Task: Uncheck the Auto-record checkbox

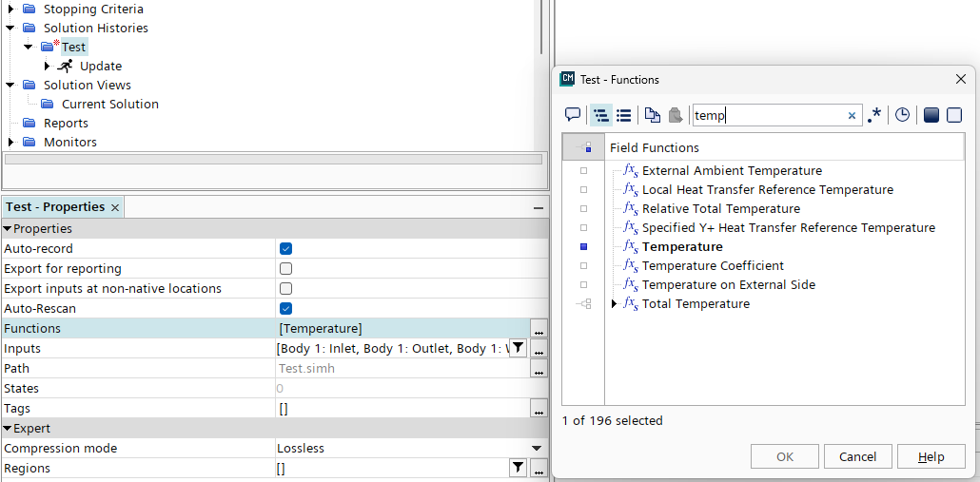Action: [285, 248]
